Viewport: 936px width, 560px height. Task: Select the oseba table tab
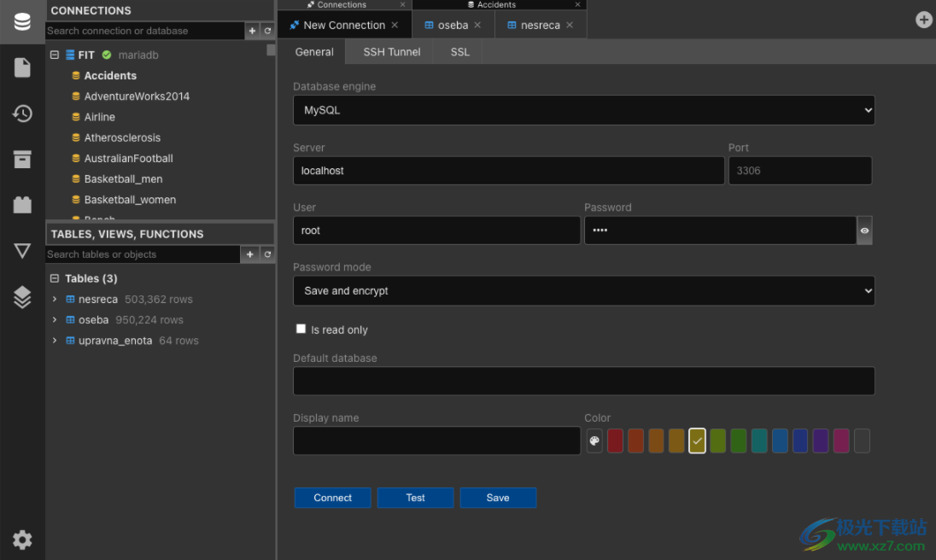tap(453, 25)
